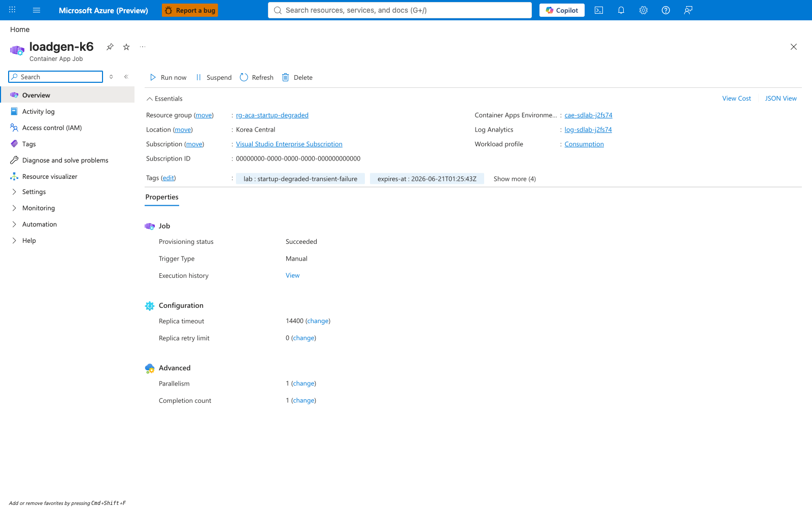Open the help question mark icon
The width and height of the screenshot is (812, 508).
666,10
